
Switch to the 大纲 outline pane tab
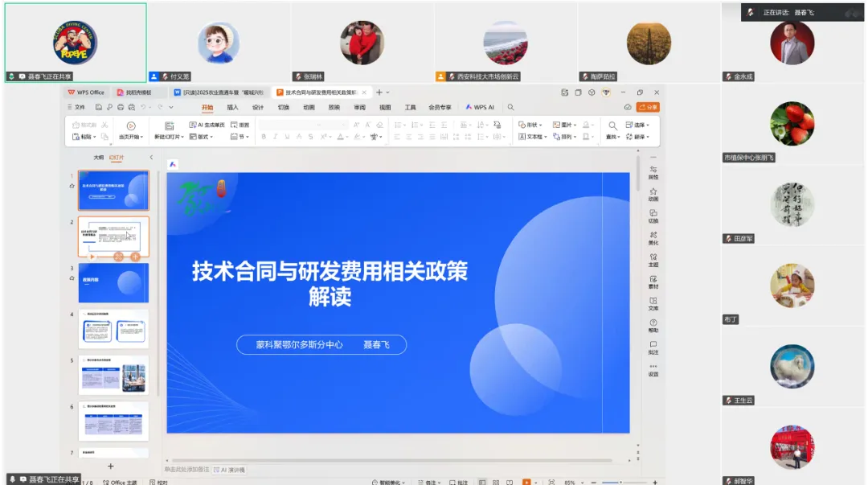point(99,158)
